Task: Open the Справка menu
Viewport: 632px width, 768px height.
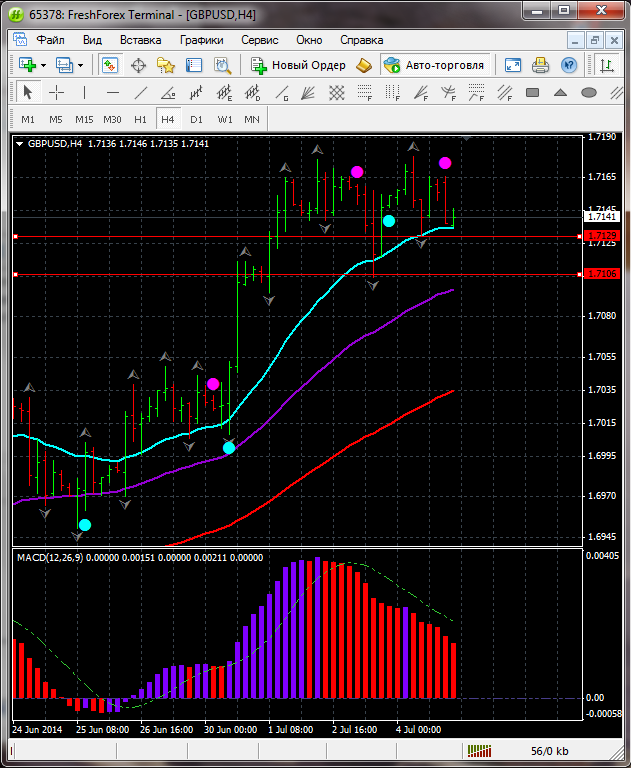Action: pos(361,40)
